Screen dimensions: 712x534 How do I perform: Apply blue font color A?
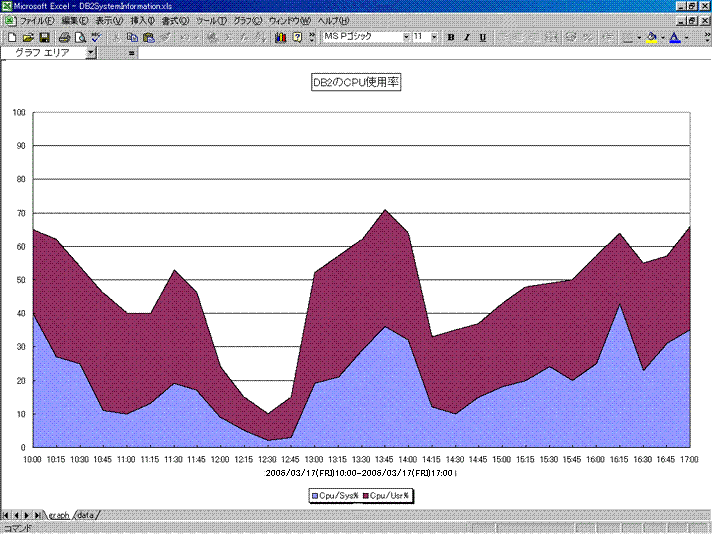(675, 38)
